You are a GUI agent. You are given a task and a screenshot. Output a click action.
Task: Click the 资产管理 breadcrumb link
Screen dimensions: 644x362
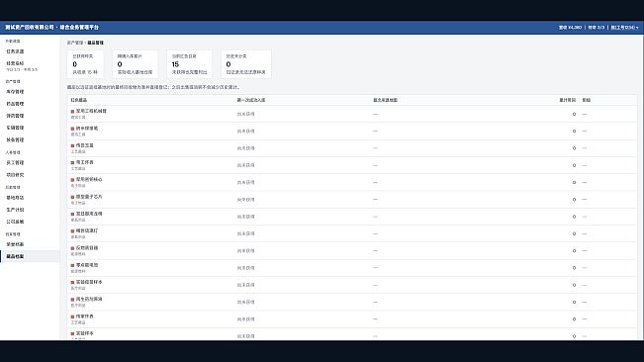75,43
